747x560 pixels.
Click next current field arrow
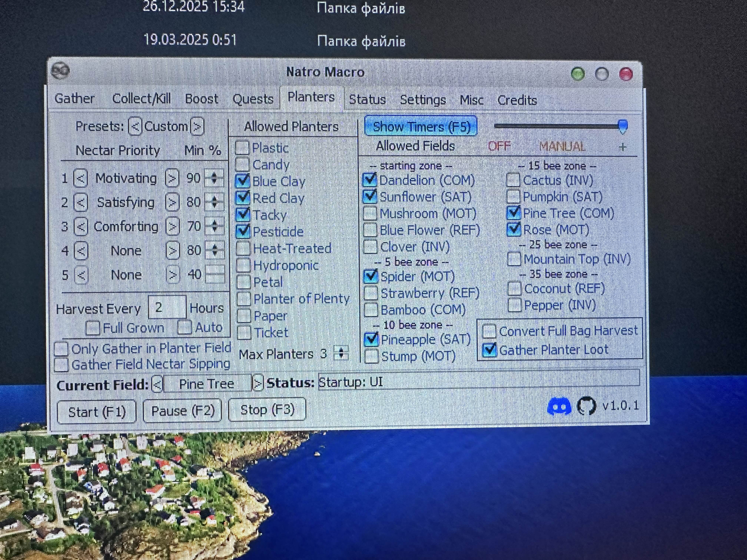[x=258, y=384]
